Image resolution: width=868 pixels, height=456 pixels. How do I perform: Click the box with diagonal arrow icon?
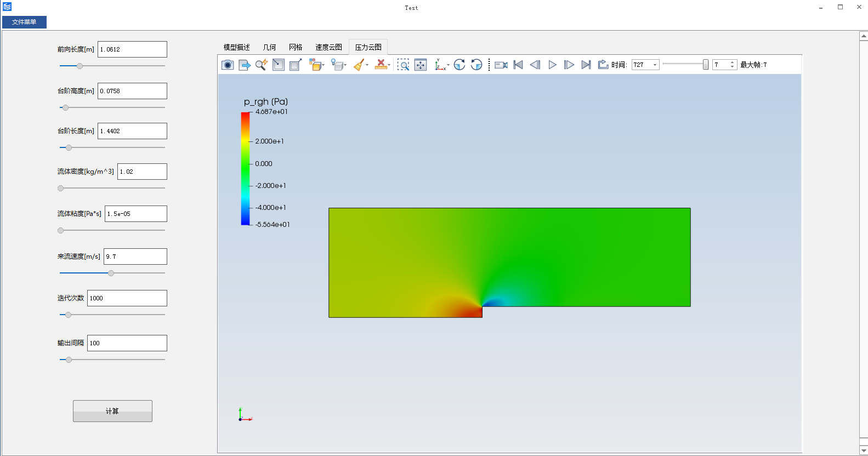296,65
